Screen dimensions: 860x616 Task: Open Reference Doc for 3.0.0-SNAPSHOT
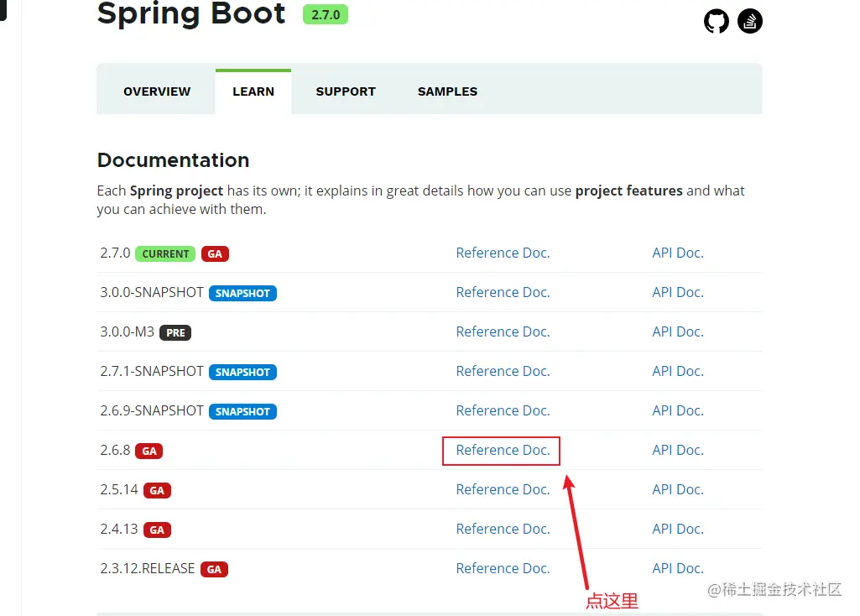(503, 292)
